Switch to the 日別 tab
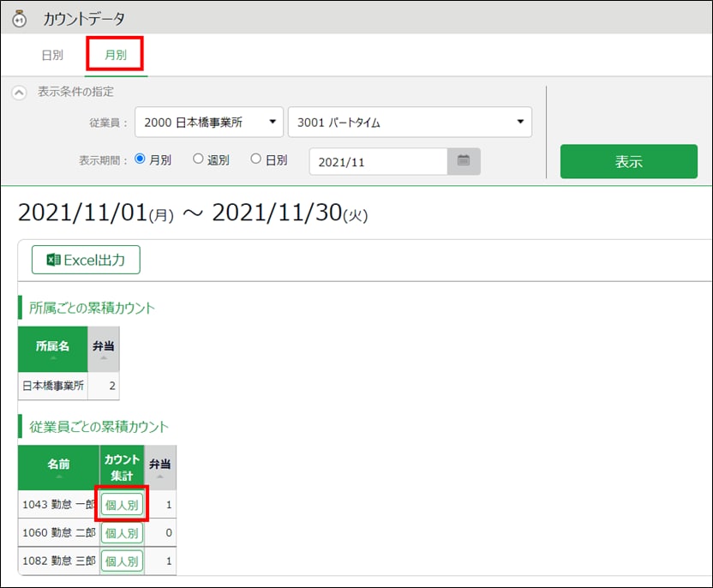713x588 pixels. tap(52, 56)
